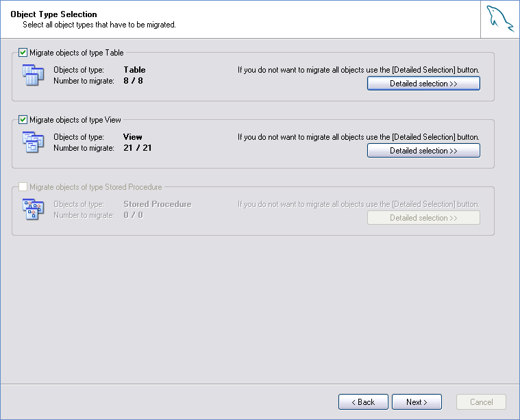Image resolution: width=520 pixels, height=420 pixels.
Task: Open Detailed selection for Stored Procedure objects
Action: click(x=423, y=218)
